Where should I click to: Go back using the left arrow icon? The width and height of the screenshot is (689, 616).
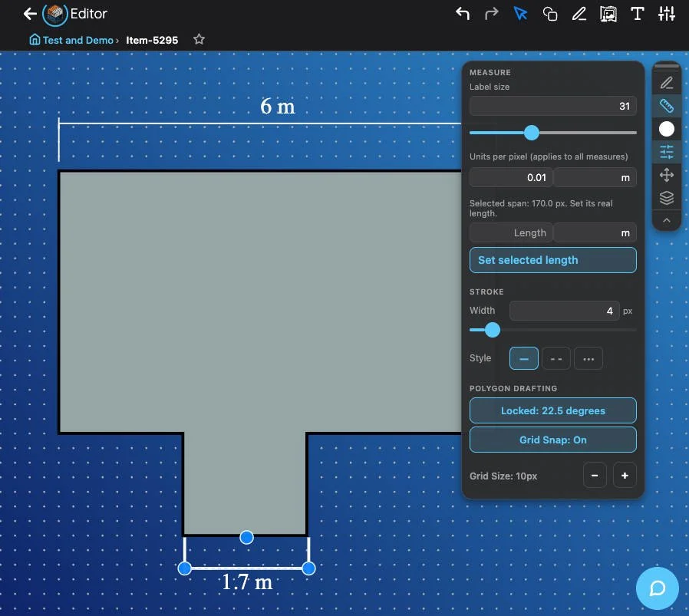[30, 14]
